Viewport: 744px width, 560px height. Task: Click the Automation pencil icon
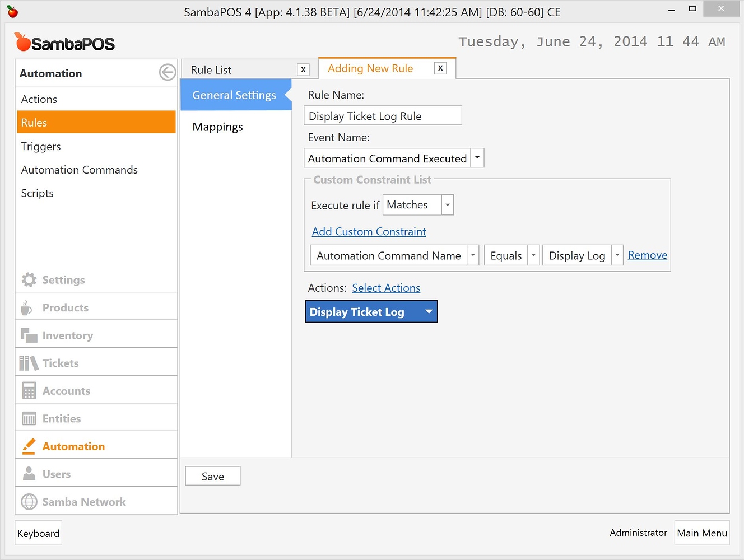click(x=28, y=446)
